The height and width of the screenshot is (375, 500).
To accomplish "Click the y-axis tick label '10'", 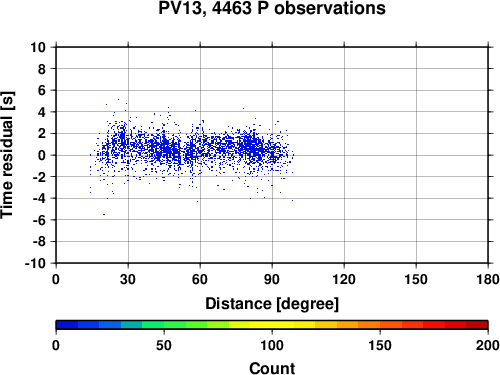I will tap(38, 47).
